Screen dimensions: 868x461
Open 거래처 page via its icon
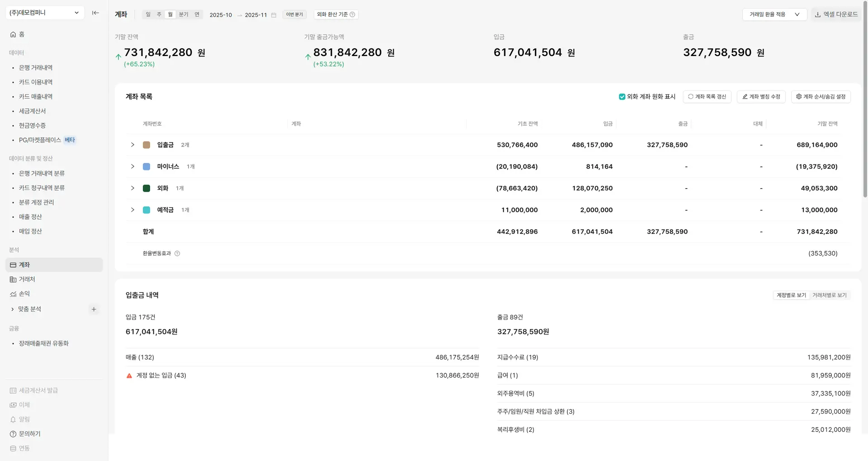pyautogui.click(x=13, y=279)
